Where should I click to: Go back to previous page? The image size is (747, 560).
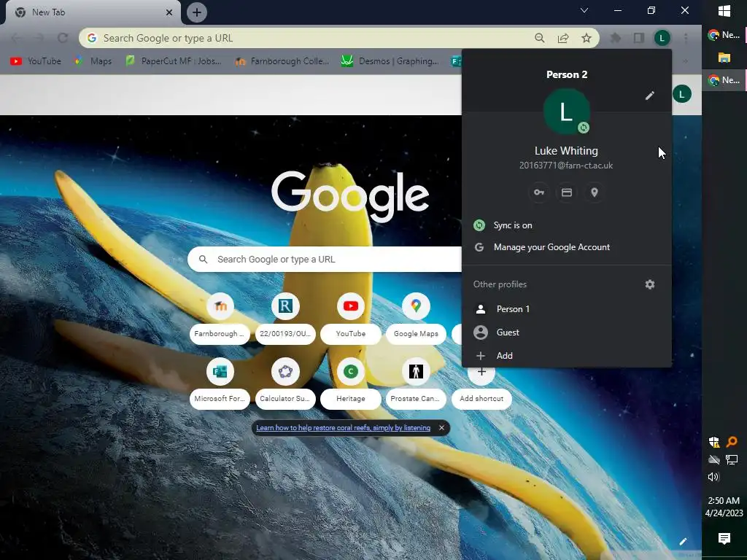[16, 38]
